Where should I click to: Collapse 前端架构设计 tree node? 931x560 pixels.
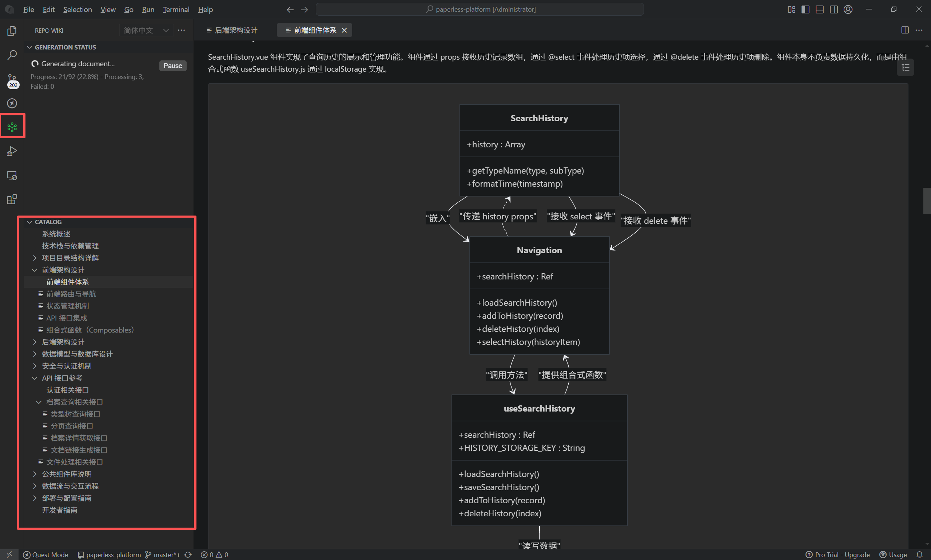(x=34, y=270)
